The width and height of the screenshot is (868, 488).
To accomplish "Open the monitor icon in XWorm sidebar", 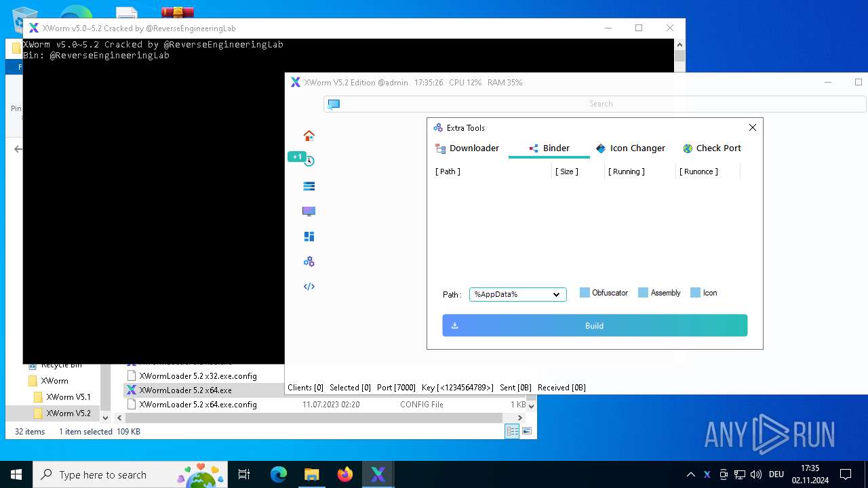I will click(x=309, y=211).
